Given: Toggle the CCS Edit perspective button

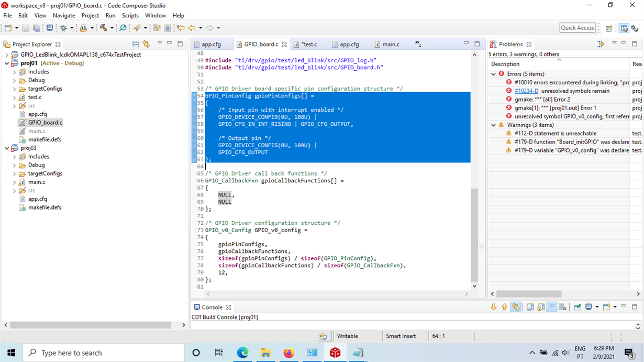Looking at the screenshot, I should [x=624, y=28].
